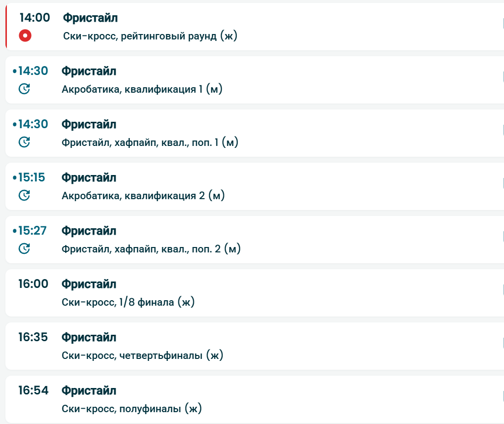Select Фристайл, хафпайп, квал., поп. 2 (м)
The height and width of the screenshot is (424, 504).
(x=151, y=249)
